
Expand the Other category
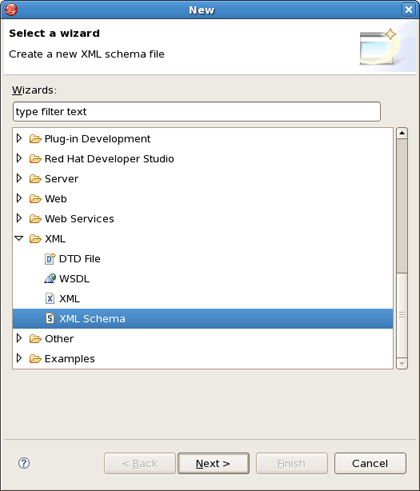coord(19,338)
